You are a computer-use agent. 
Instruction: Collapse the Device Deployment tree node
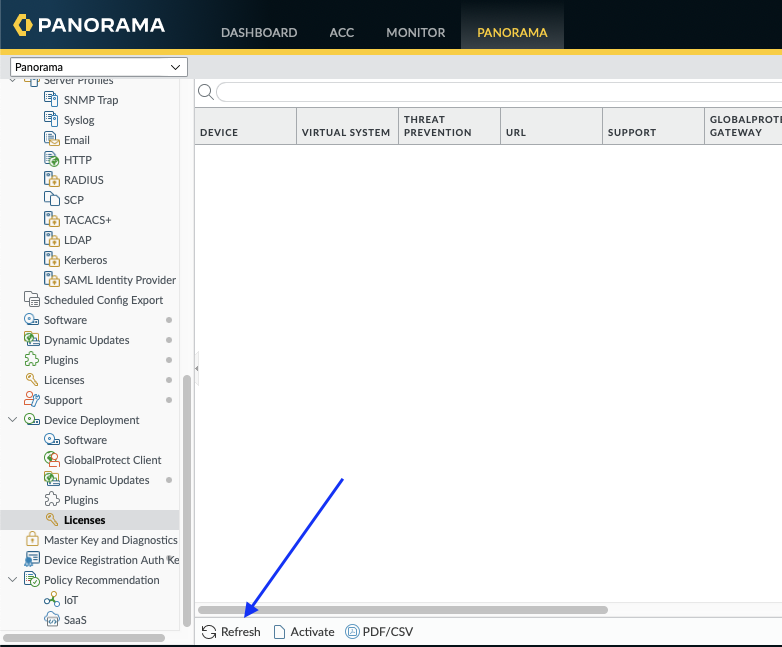13,420
